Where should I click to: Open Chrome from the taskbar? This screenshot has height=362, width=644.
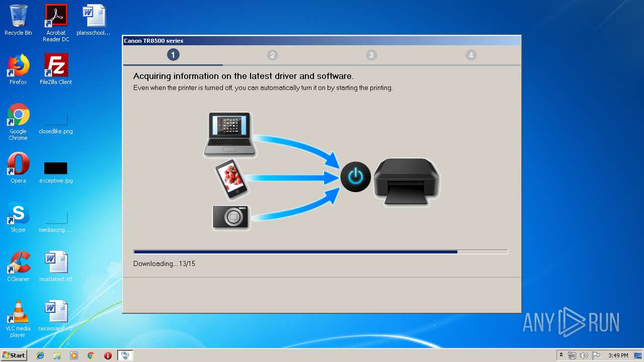coord(91,355)
